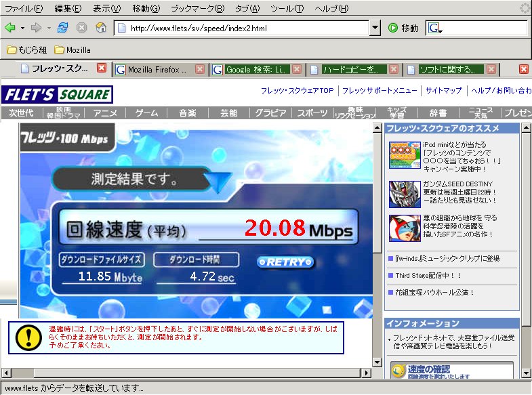
Task: Click the green 移動 Go button
Action: [x=403, y=28]
